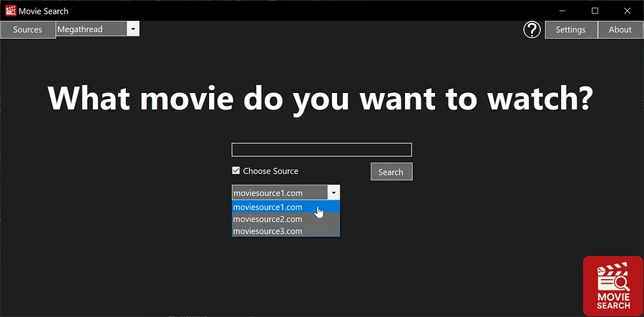644x317 pixels.
Task: Click the selected moviesource1.com combo box field
Action: (x=280, y=192)
